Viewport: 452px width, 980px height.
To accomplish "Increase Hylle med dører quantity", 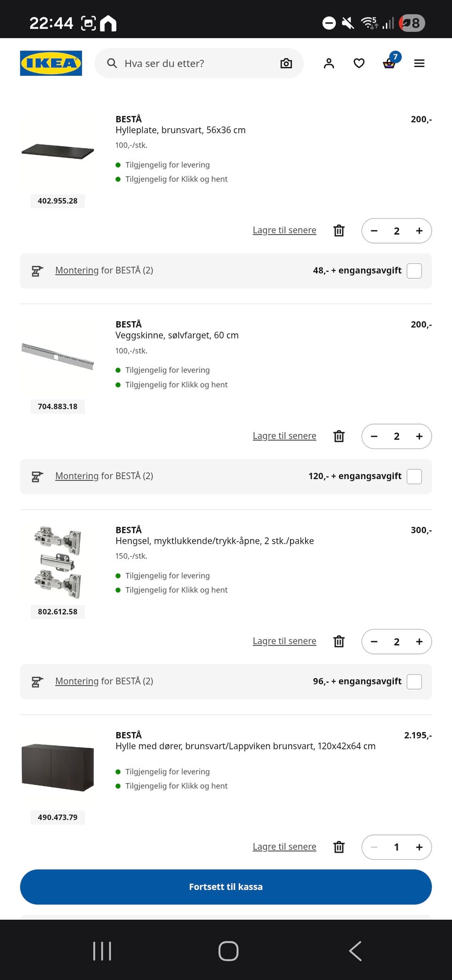I will point(419,847).
